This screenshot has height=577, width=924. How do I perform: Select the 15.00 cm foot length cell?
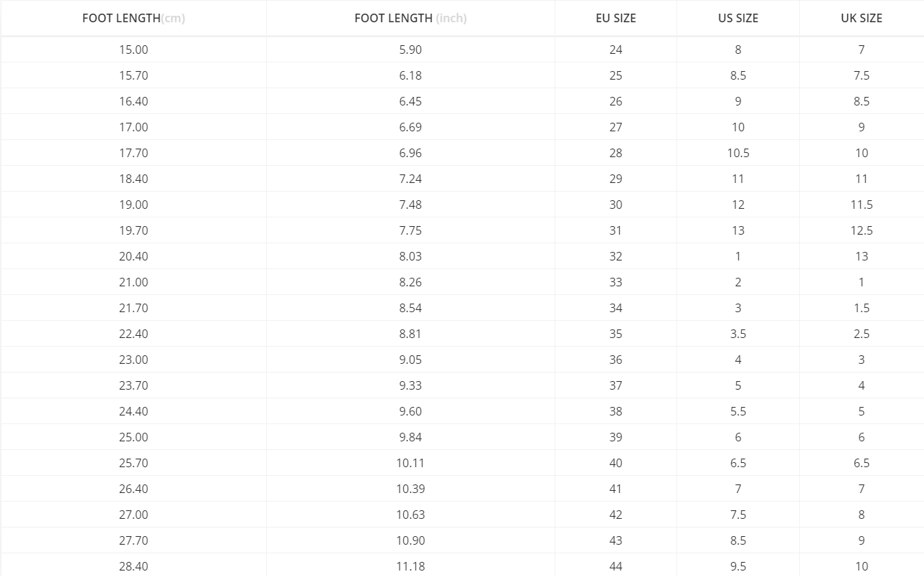pos(133,50)
